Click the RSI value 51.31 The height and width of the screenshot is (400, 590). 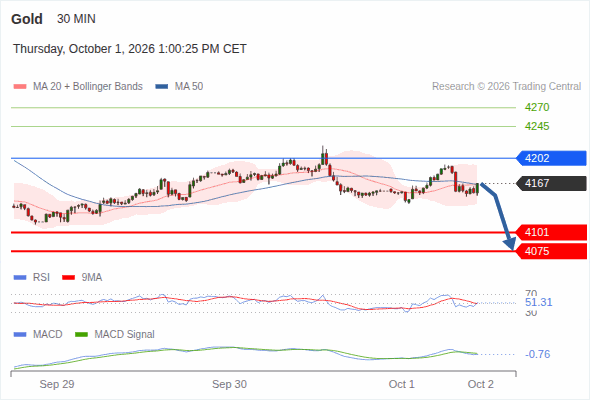(538, 302)
